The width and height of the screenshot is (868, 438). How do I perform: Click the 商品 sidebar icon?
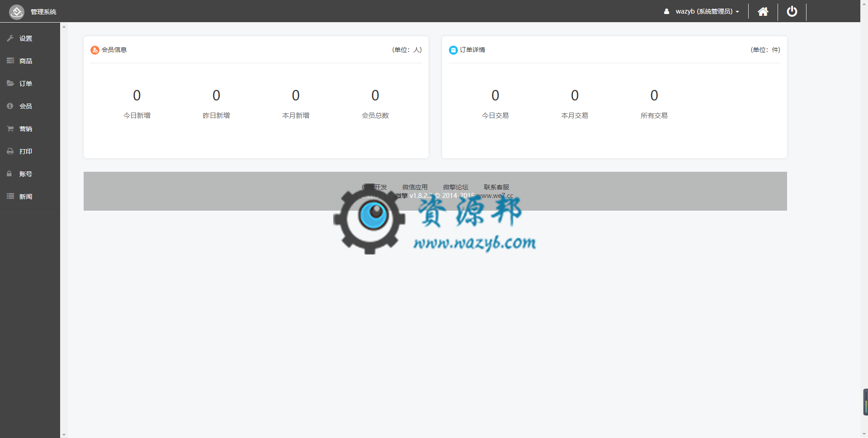[10, 61]
